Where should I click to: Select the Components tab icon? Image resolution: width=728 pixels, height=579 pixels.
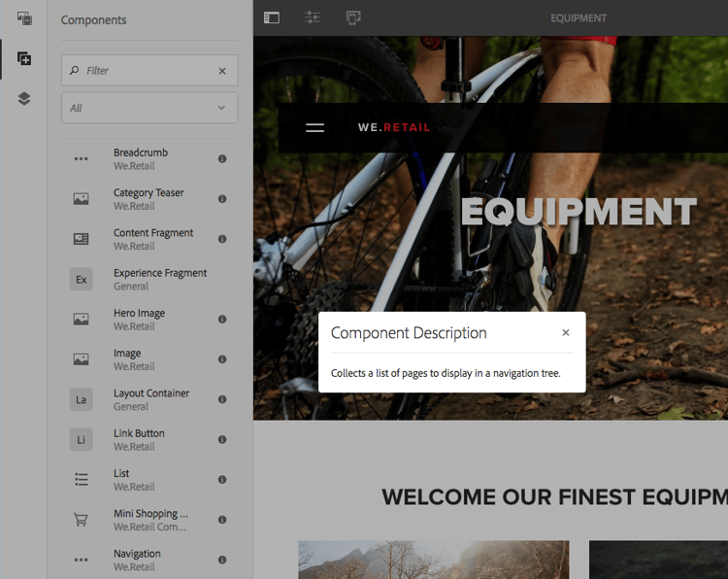pos(24,58)
